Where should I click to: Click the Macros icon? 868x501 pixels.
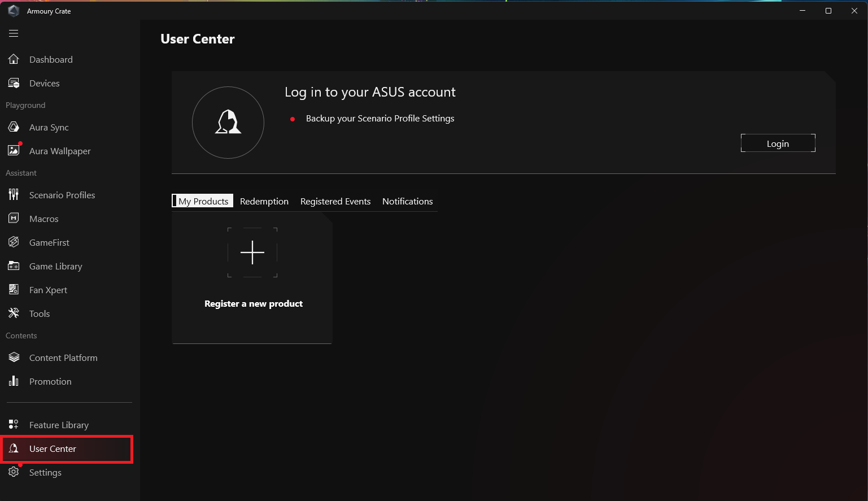[x=14, y=219]
